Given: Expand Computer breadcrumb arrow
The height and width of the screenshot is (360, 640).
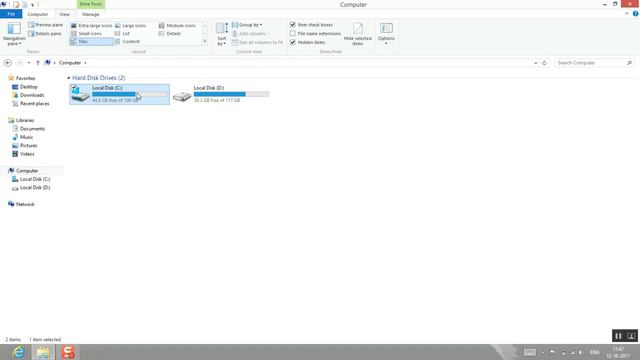Looking at the screenshot, I should point(85,63).
